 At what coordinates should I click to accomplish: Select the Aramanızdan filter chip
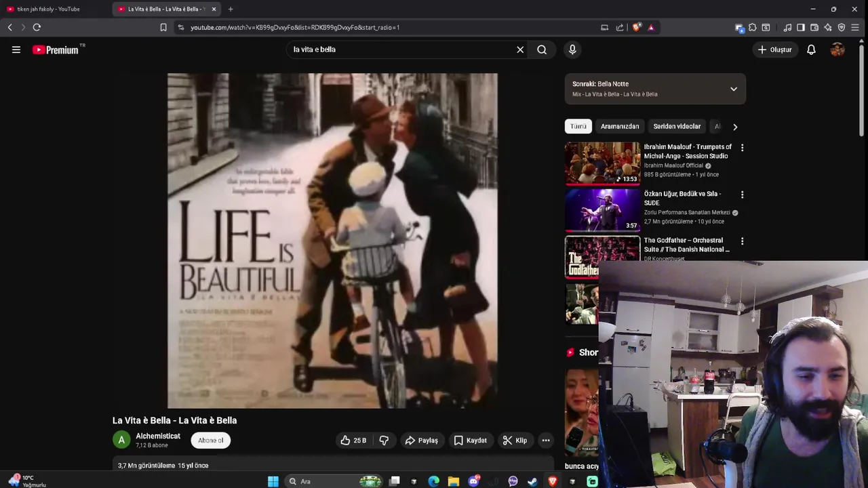click(620, 127)
